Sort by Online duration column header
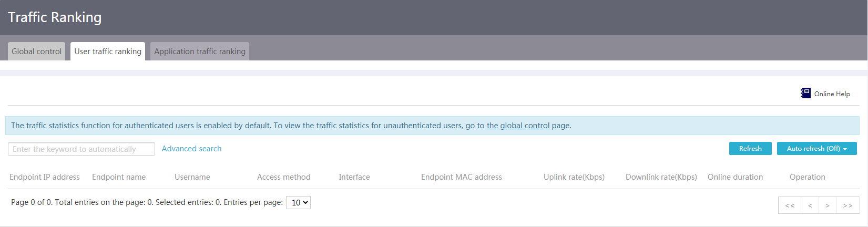Image resolution: width=868 pixels, height=227 pixels. pos(735,177)
